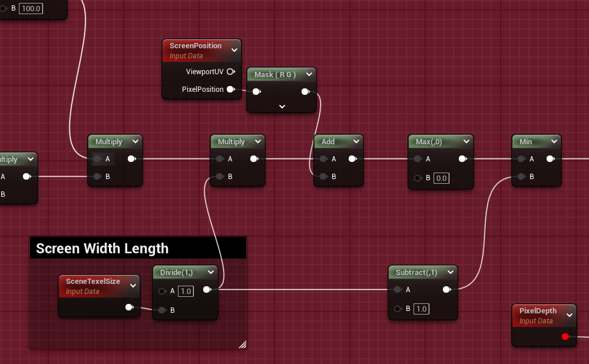The image size is (589, 364).
Task: Expand the Mask (RG) node bottom chevron
Action: 282,107
